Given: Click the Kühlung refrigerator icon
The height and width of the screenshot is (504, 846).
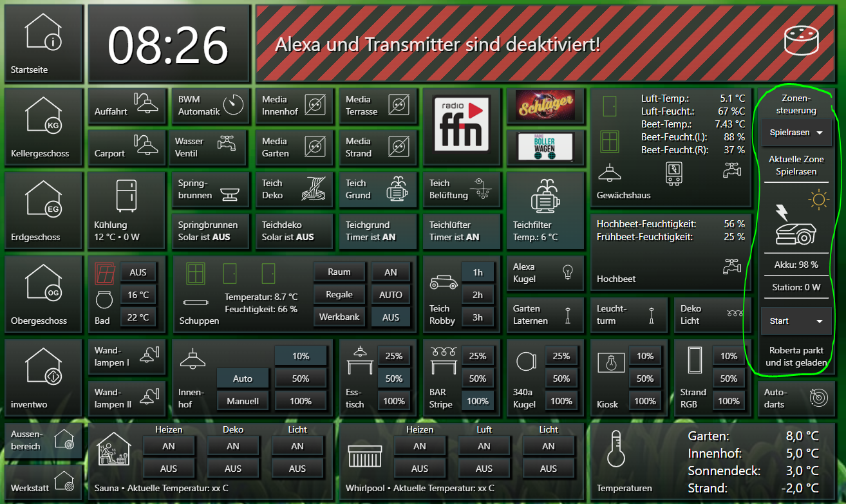Looking at the screenshot, I should click(127, 196).
